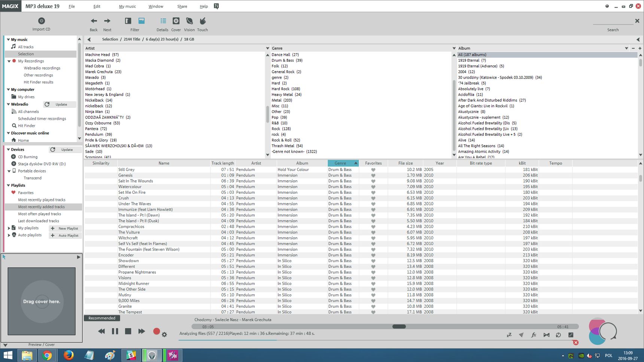The height and width of the screenshot is (362, 644).
Task: Open the My music menu
Action: tap(127, 6)
